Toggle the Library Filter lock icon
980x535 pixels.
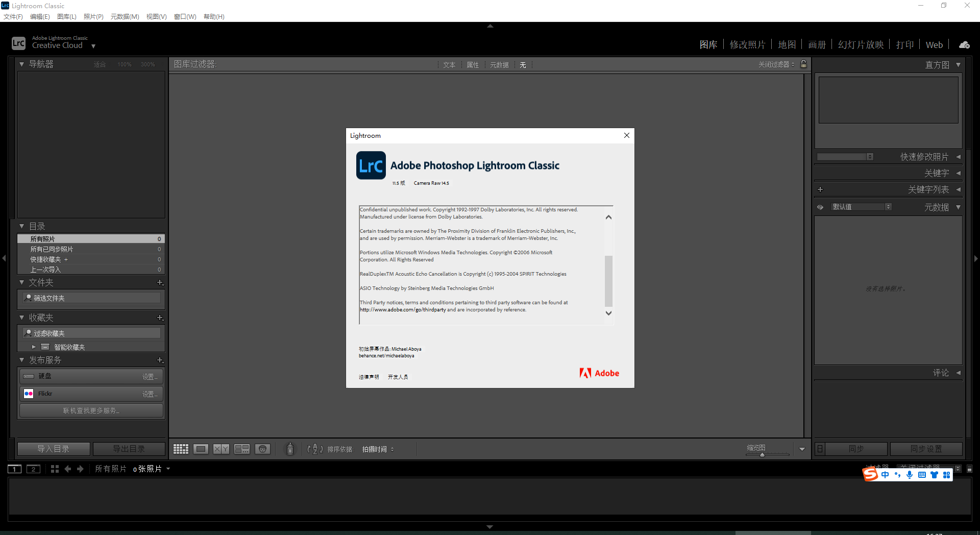tap(803, 64)
